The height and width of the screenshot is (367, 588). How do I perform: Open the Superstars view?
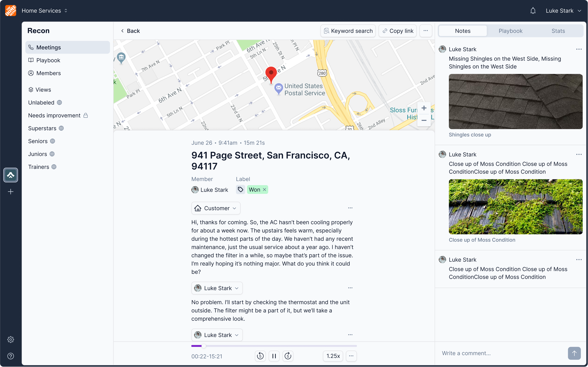tap(46, 128)
